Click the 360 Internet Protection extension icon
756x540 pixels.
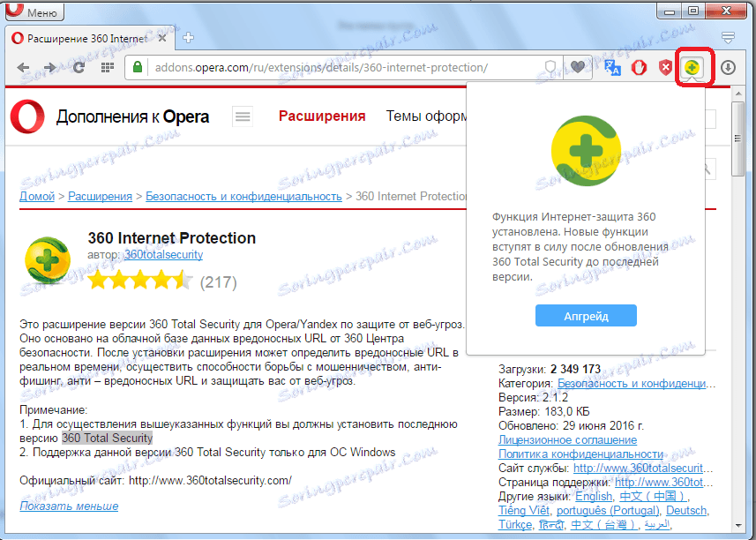693,67
